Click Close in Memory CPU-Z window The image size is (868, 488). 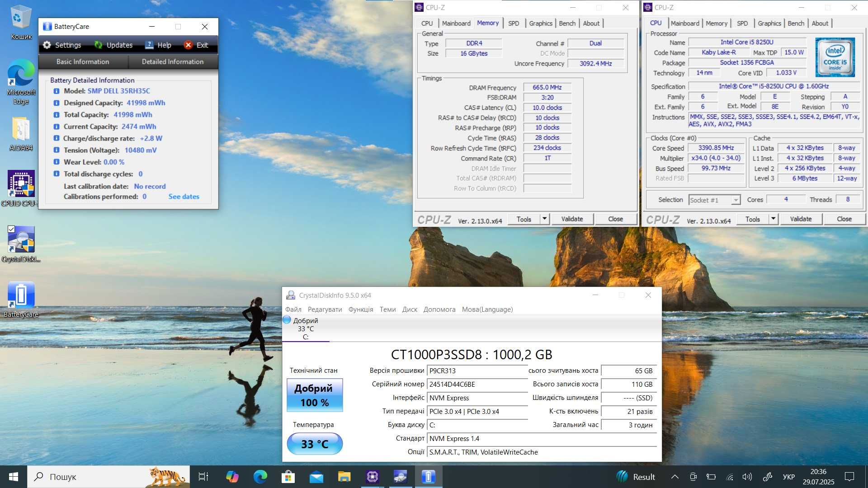(615, 219)
